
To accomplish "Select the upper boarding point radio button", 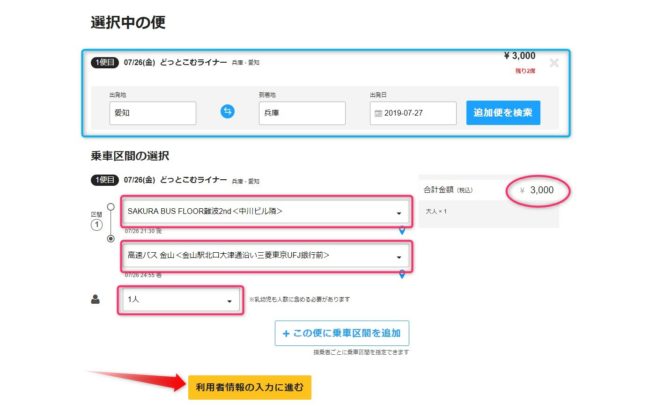I will pos(110,208).
